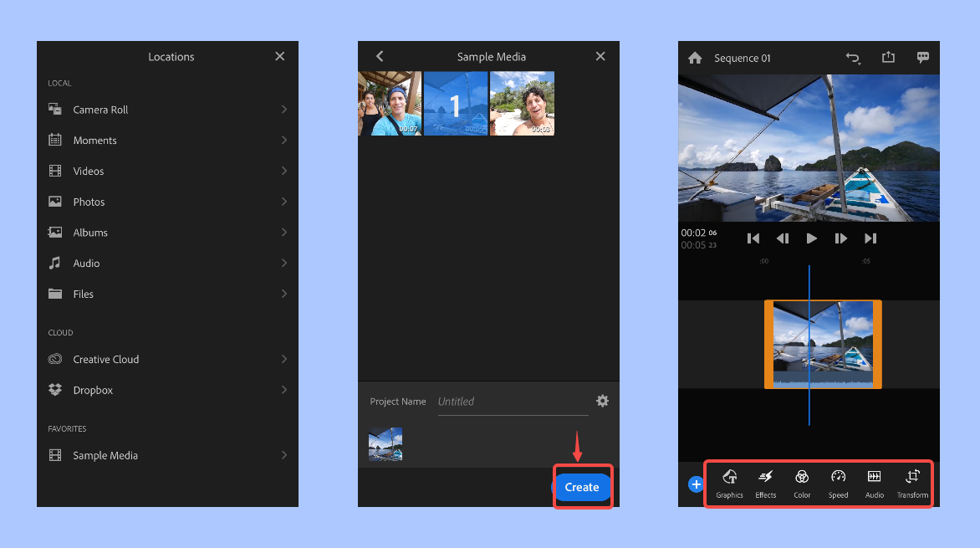Close the Sample Media screen
The height and width of the screenshot is (548, 980).
click(600, 56)
